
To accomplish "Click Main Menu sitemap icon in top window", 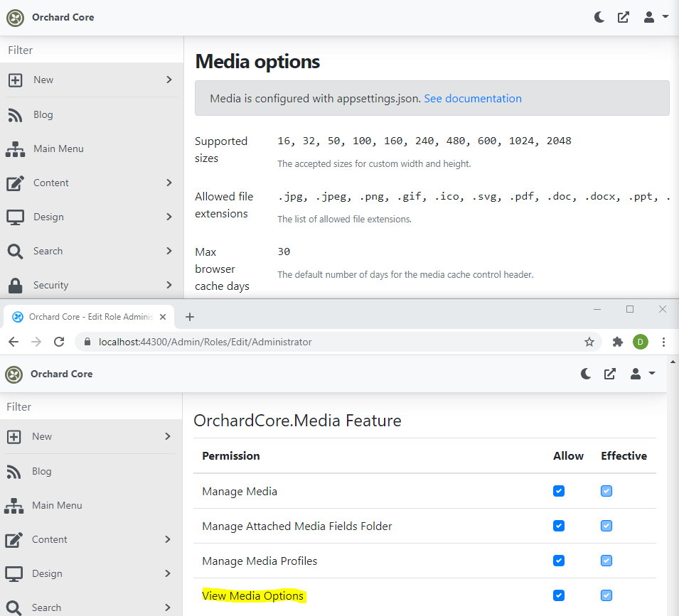I will coord(15,148).
